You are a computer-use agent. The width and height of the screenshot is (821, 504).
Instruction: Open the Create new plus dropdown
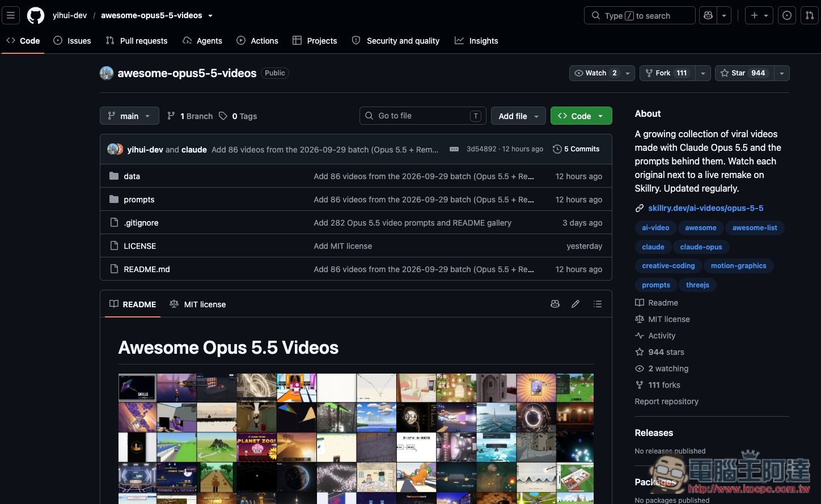pos(759,15)
